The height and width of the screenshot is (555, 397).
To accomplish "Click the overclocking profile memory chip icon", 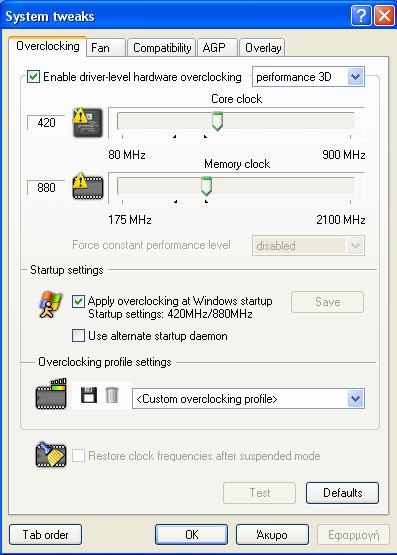I will coord(51,394).
